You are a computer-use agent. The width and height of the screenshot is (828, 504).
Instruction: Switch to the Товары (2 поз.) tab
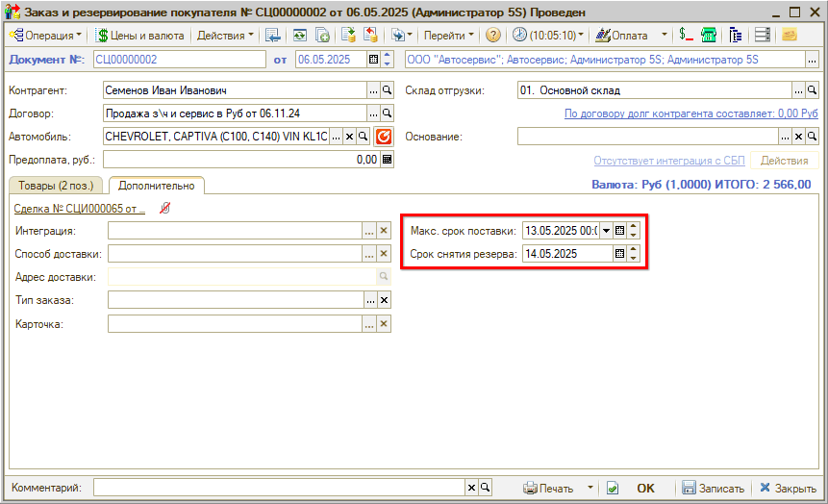[x=56, y=186]
